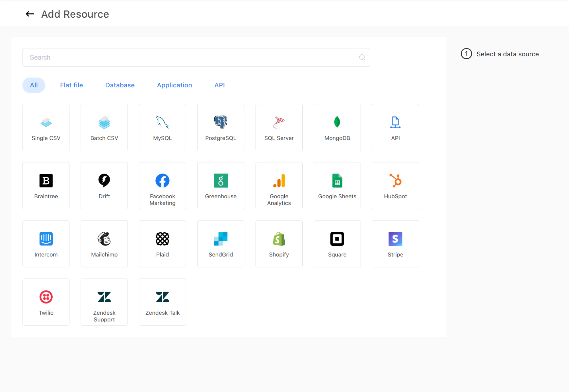Screen dimensions: 569x392
Task: Choose the Shopify bag icon
Action: pyautogui.click(x=279, y=239)
